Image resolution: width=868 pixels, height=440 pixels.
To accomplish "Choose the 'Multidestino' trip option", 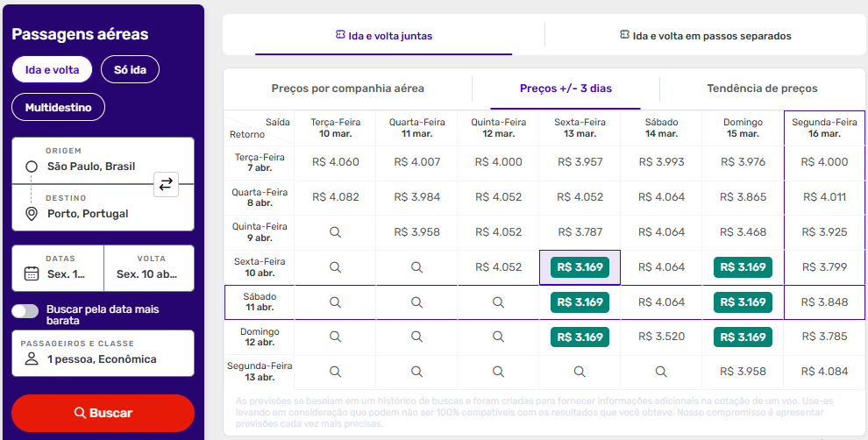I will [58, 108].
